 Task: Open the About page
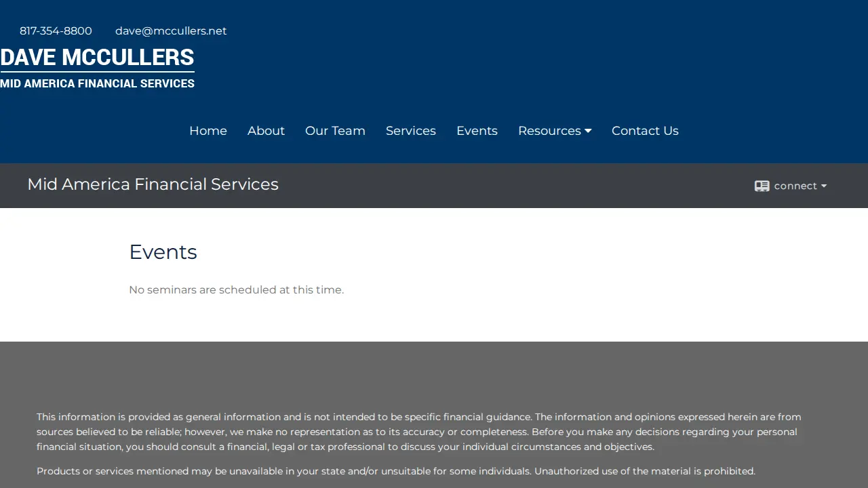266,131
